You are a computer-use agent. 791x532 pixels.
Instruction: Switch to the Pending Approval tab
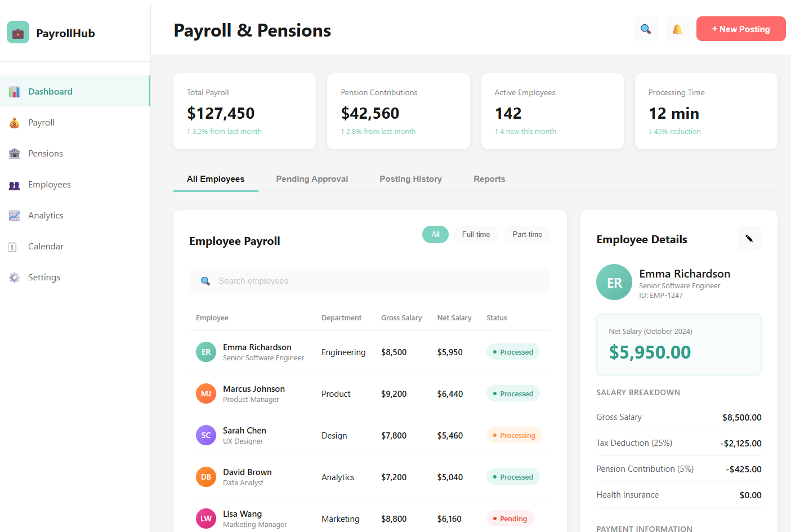(312, 178)
